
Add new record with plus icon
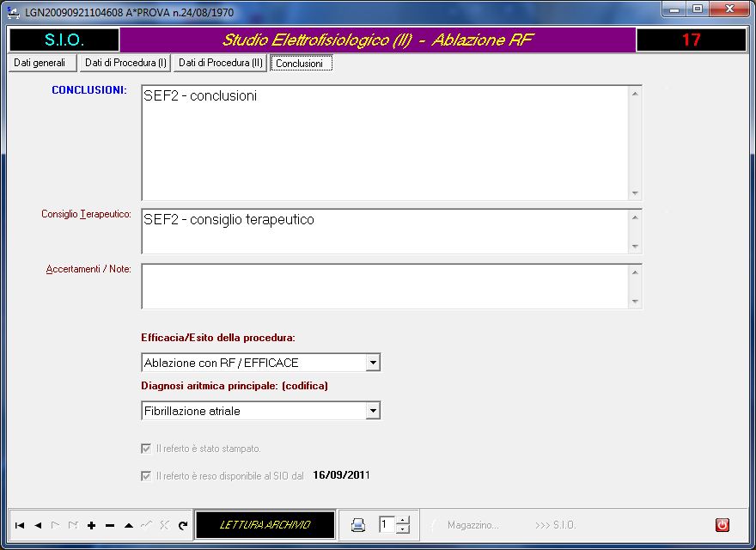92,525
